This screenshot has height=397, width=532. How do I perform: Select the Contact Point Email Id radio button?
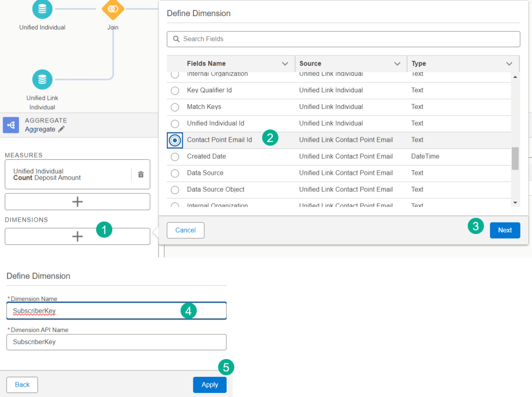point(175,140)
